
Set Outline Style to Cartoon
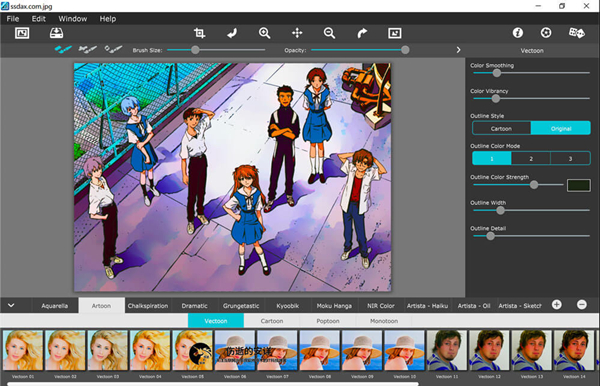click(x=501, y=129)
